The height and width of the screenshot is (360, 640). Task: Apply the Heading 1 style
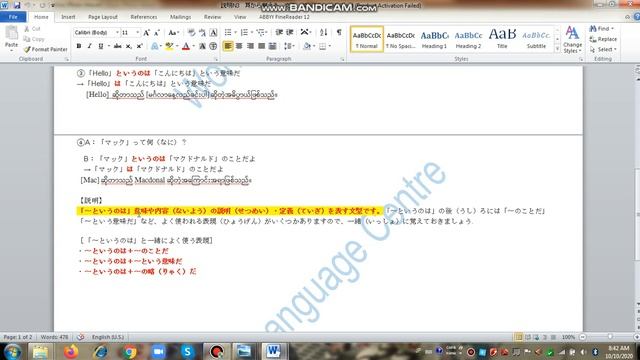coord(434,39)
